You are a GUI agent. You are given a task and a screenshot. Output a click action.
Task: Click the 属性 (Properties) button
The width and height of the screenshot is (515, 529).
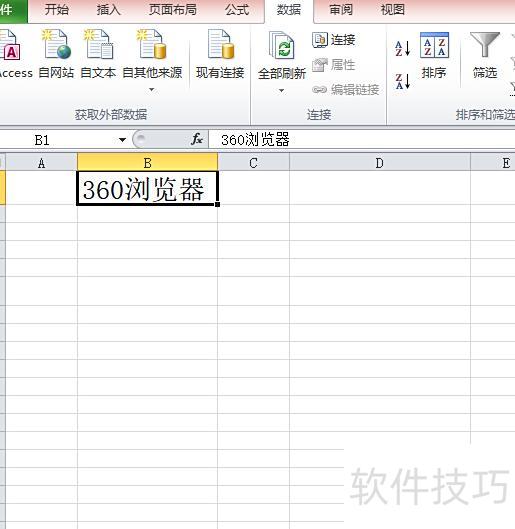click(x=334, y=64)
